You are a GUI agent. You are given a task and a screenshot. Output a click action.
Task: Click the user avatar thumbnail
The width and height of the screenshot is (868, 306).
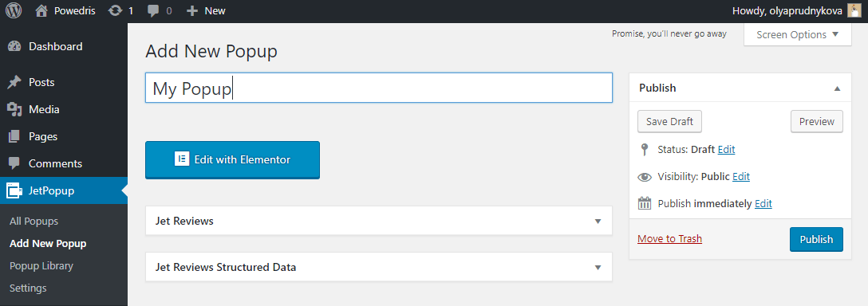[854, 11]
